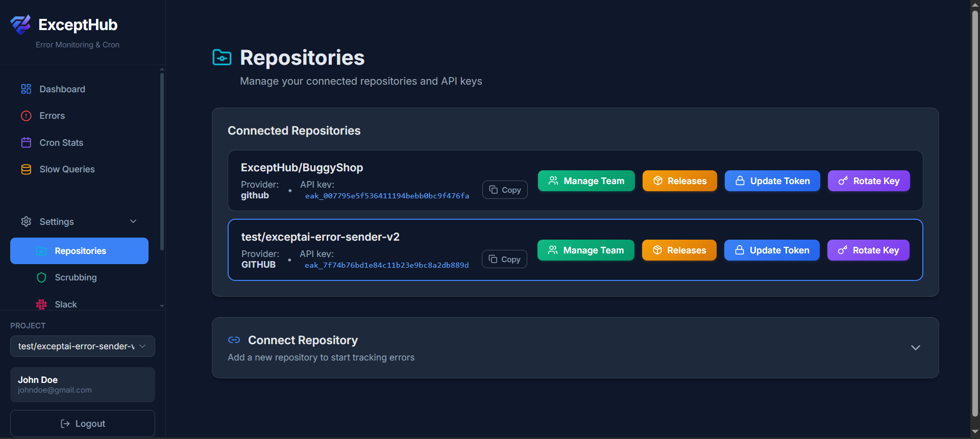Expand the Connect Repository panel chevron

(x=916, y=348)
